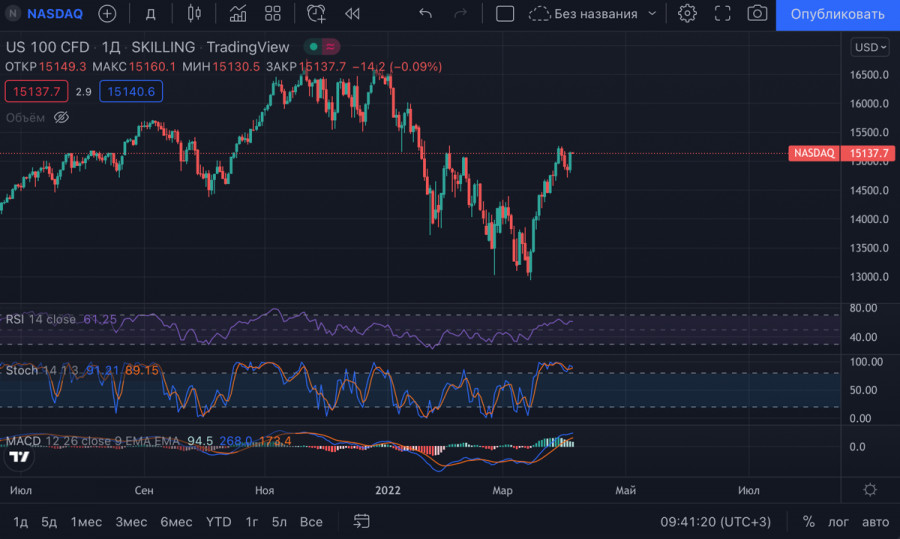Redo the last chart action

(x=460, y=13)
